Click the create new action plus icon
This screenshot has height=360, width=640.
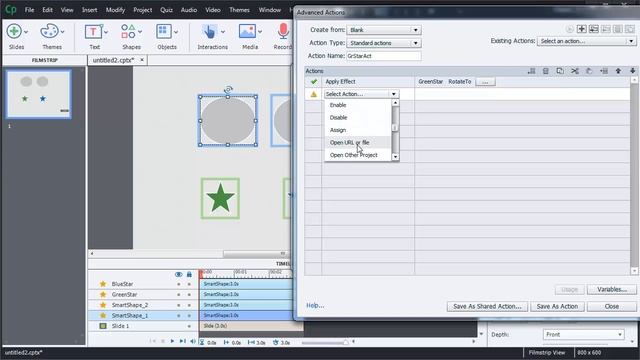[x=581, y=29]
